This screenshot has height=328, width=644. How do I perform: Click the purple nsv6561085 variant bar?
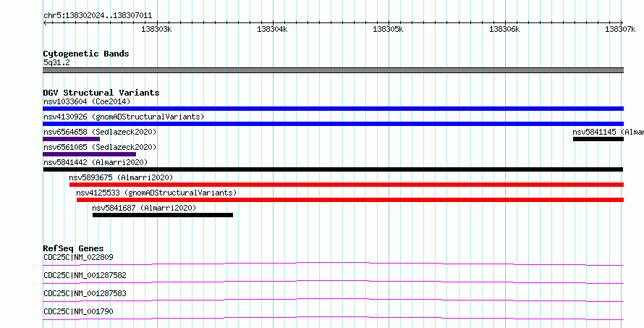pos(89,154)
